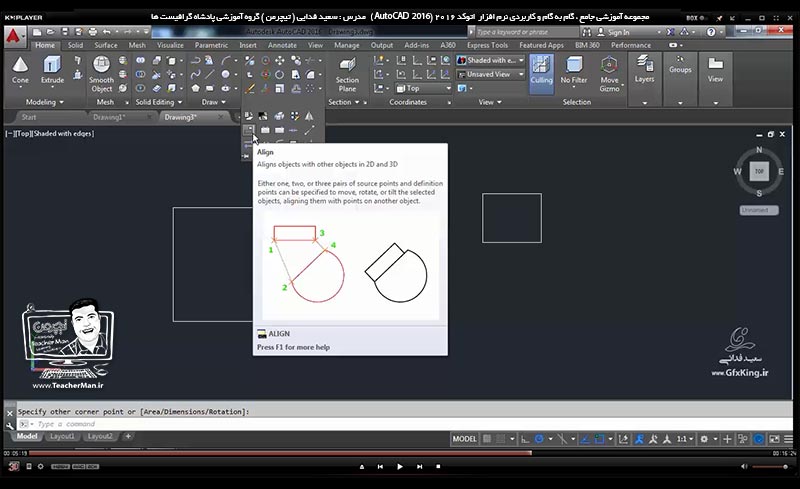This screenshot has height=489, width=800.
Task: Toggle hardware acceleration blue circle icon
Action: (x=759, y=439)
